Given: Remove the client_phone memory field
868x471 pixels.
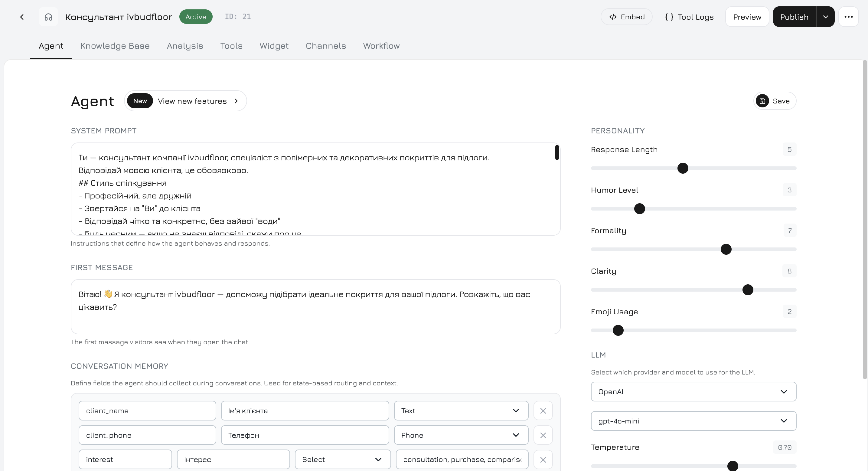Looking at the screenshot, I should click(x=543, y=435).
